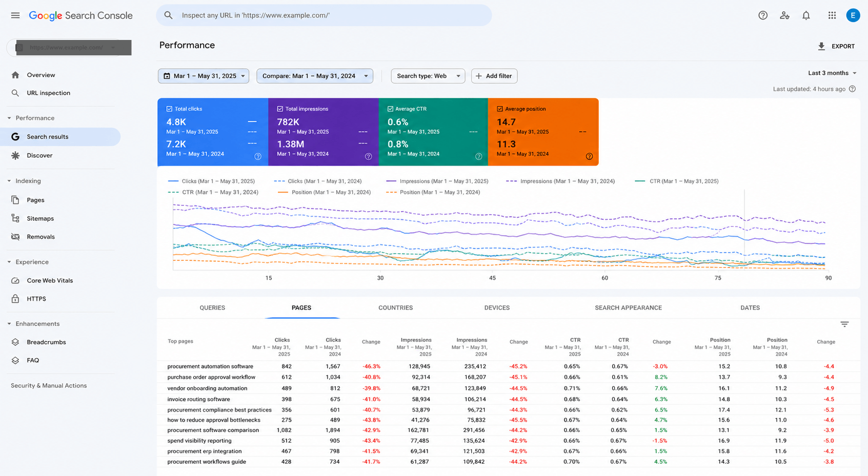
Task: Collapse the Experience sidebar section
Action: tap(9, 262)
